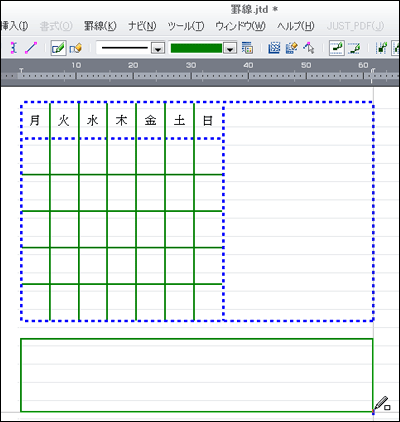Open the ヘルプ(H) menu
The image size is (400, 422).
[295, 26]
